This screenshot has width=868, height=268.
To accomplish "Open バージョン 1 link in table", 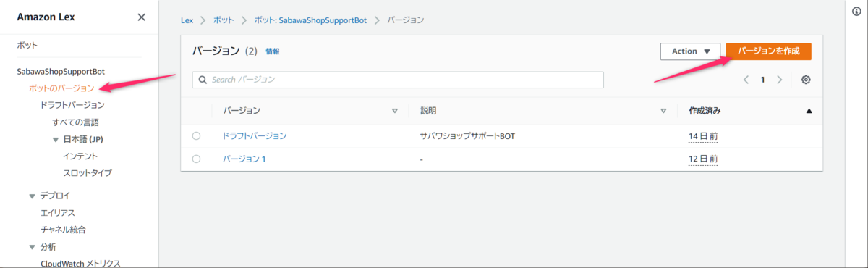I will (244, 159).
